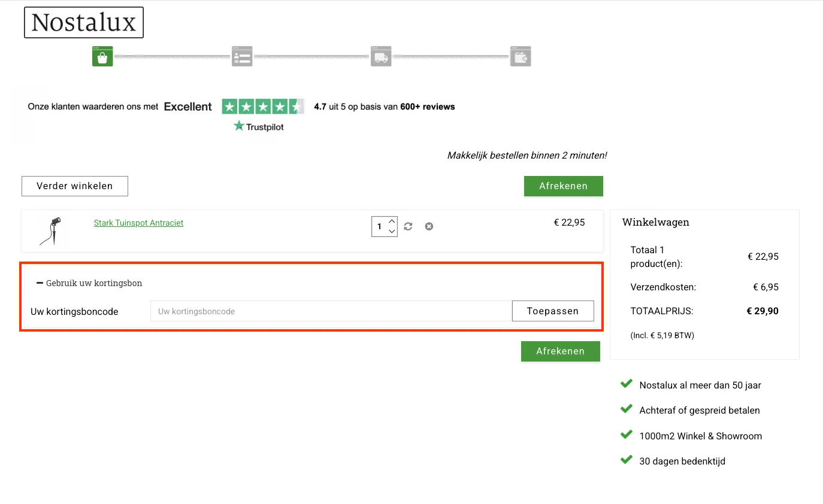The width and height of the screenshot is (823, 504).
Task: Collapse the 'Gebruik uw kortingsbon' section
Action: click(x=40, y=283)
